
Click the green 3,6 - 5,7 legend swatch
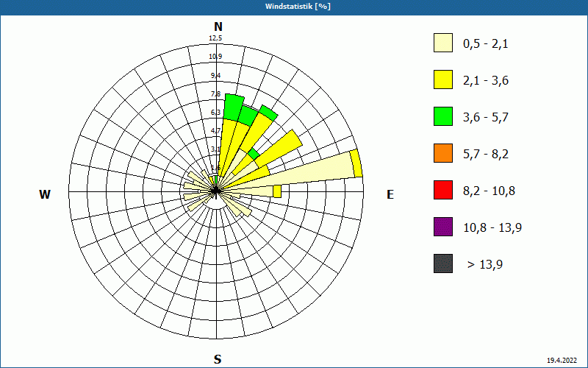point(443,116)
